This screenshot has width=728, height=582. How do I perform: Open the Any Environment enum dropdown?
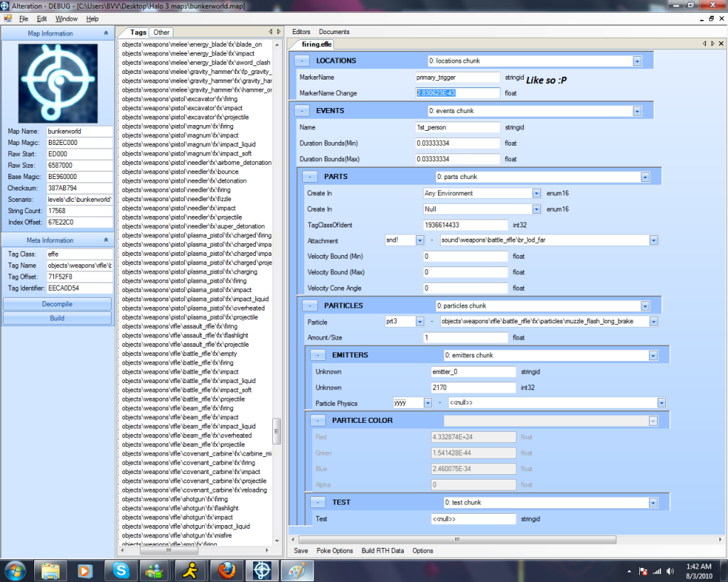(536, 193)
